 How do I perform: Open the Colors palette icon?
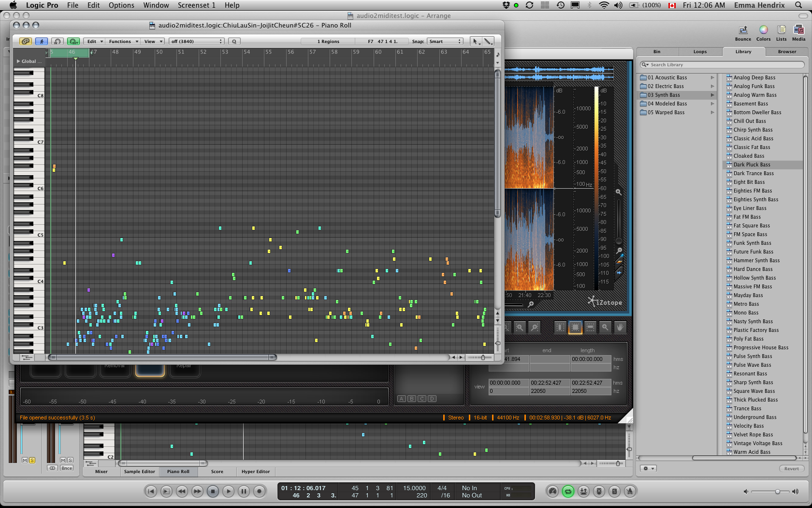click(x=763, y=32)
